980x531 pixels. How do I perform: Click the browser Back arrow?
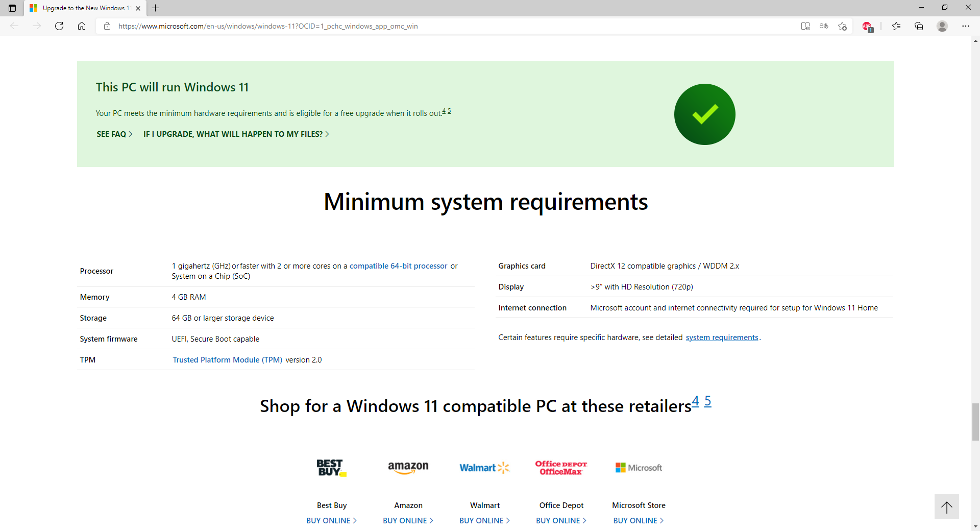pos(14,26)
